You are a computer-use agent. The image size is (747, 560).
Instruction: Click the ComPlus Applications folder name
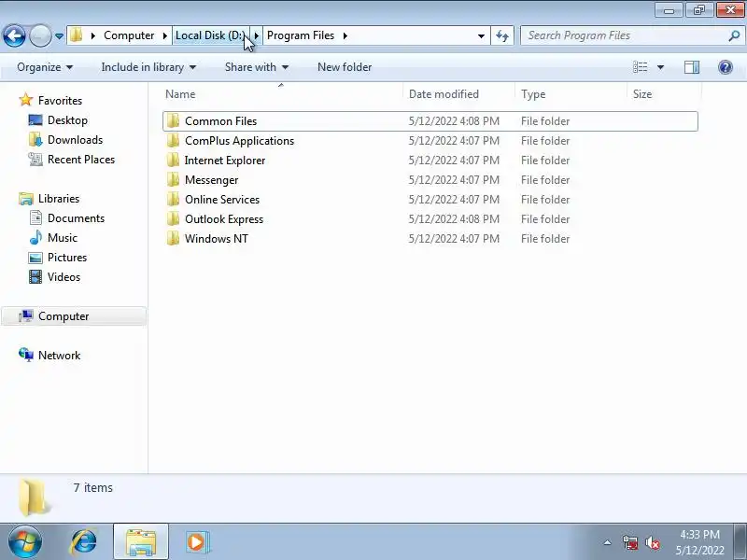[x=240, y=141]
